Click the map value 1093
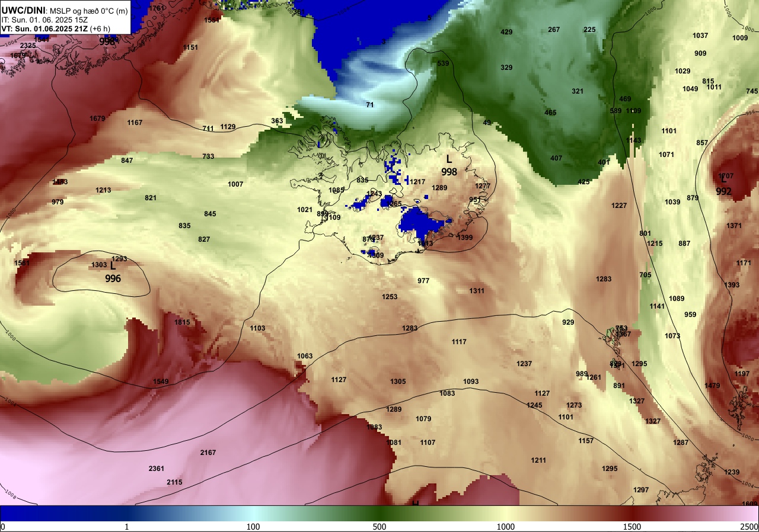Viewport: 759px width, 532px height. tap(471, 382)
